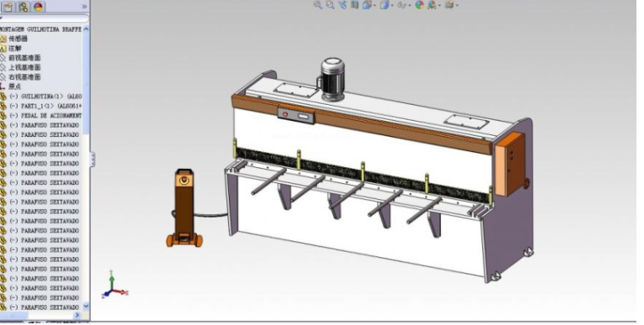The width and height of the screenshot is (644, 325).
Task: Open the Edit Appearance color sphere
Action: (x=419, y=5)
